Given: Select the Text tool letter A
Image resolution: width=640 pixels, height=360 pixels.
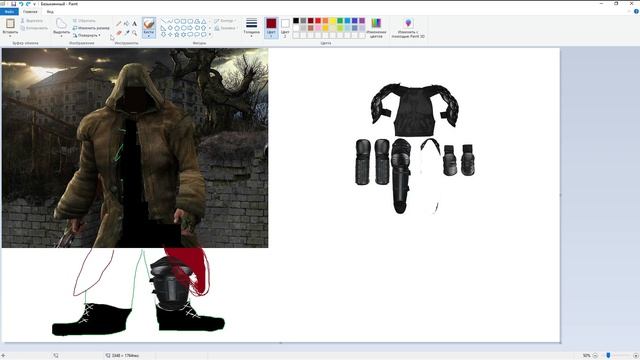Looking at the screenshot, I should 134,24.
